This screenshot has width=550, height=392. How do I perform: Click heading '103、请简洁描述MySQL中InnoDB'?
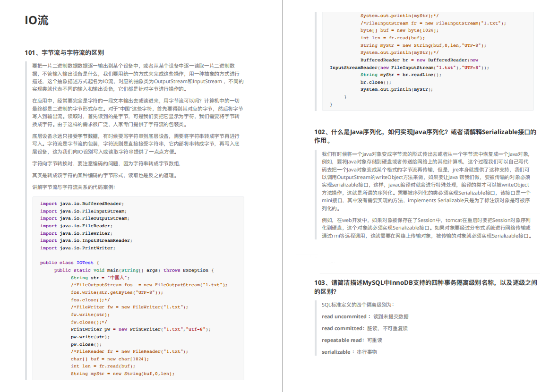coord(425,287)
